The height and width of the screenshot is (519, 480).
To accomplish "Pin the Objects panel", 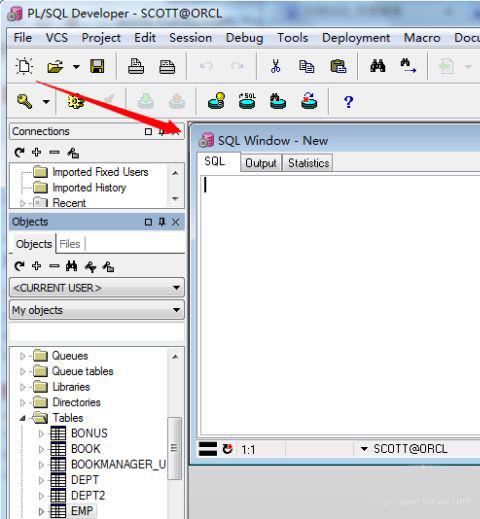I will [x=162, y=222].
